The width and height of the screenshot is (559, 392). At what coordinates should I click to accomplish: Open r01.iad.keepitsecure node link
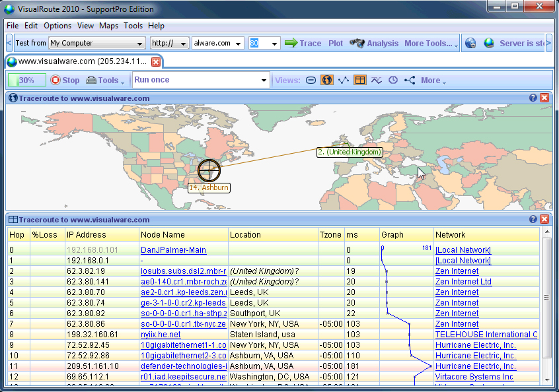184,377
